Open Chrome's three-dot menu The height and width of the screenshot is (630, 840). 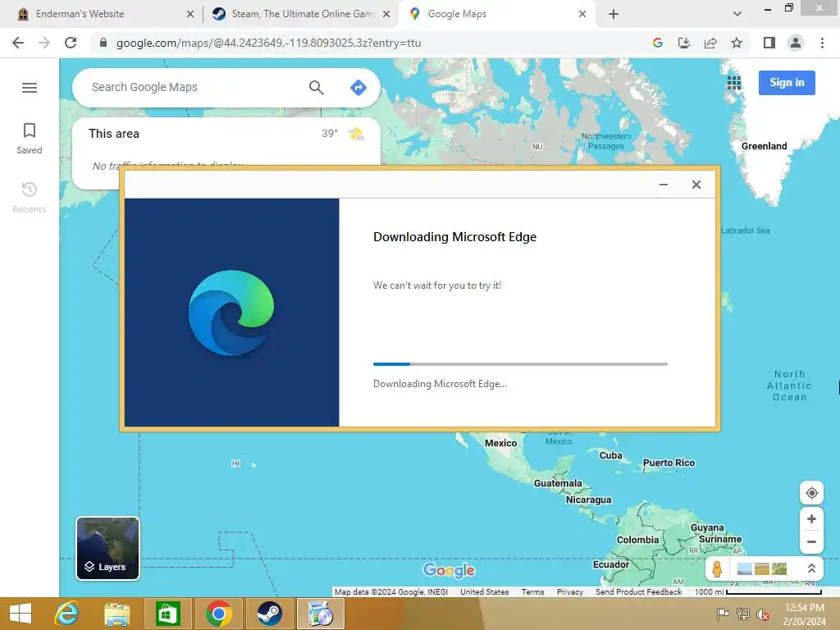click(822, 43)
